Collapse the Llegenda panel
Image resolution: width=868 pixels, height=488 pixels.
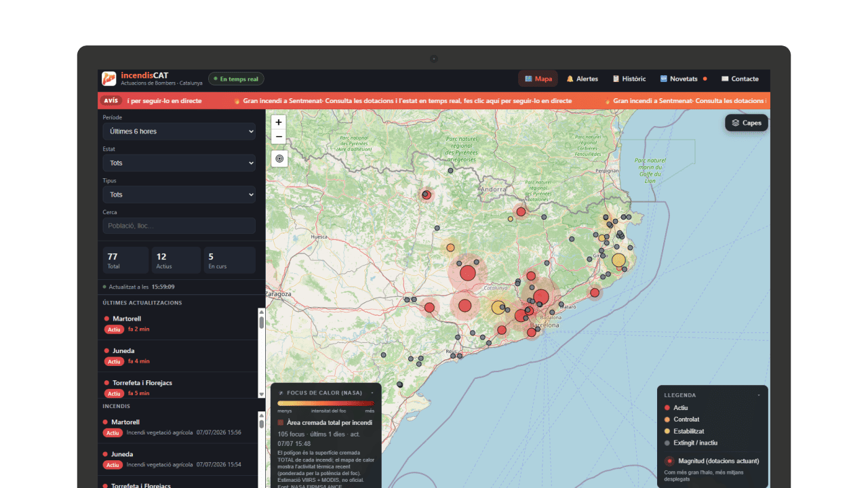click(x=759, y=394)
